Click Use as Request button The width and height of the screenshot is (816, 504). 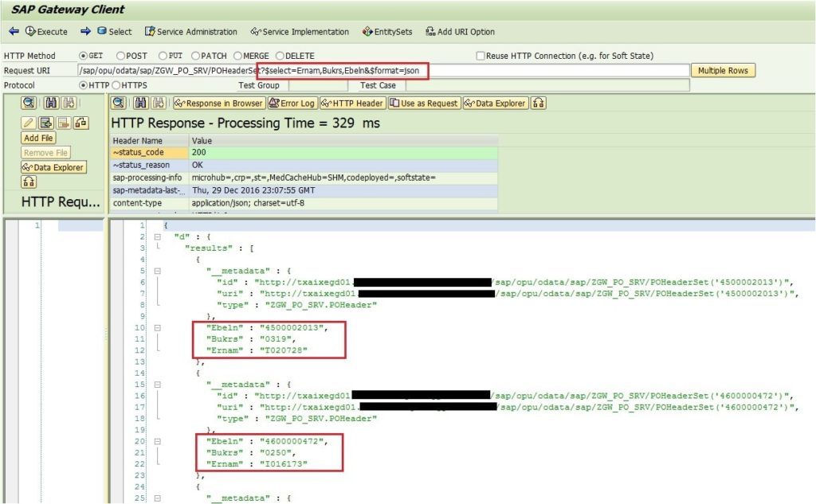click(424, 103)
